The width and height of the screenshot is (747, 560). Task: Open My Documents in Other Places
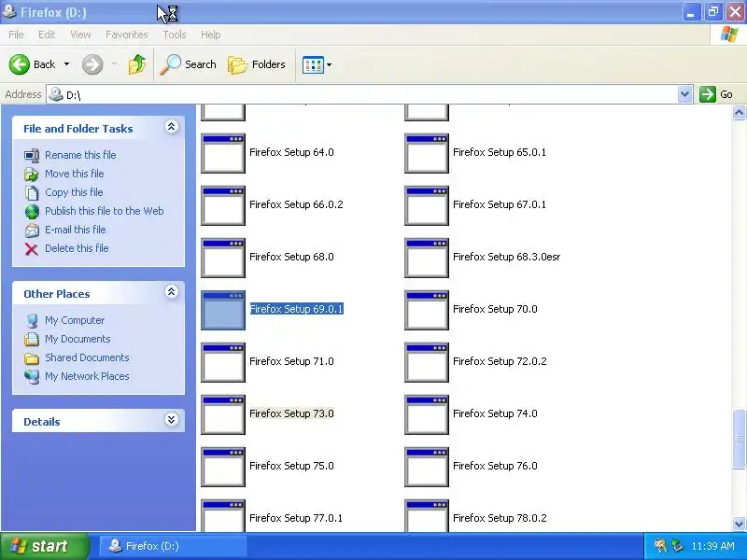point(78,339)
